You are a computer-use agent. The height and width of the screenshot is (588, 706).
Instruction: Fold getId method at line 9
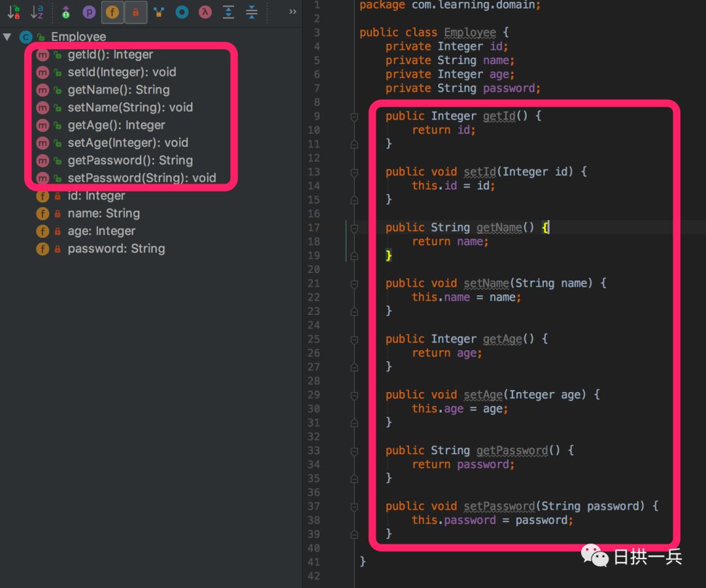[x=354, y=117]
